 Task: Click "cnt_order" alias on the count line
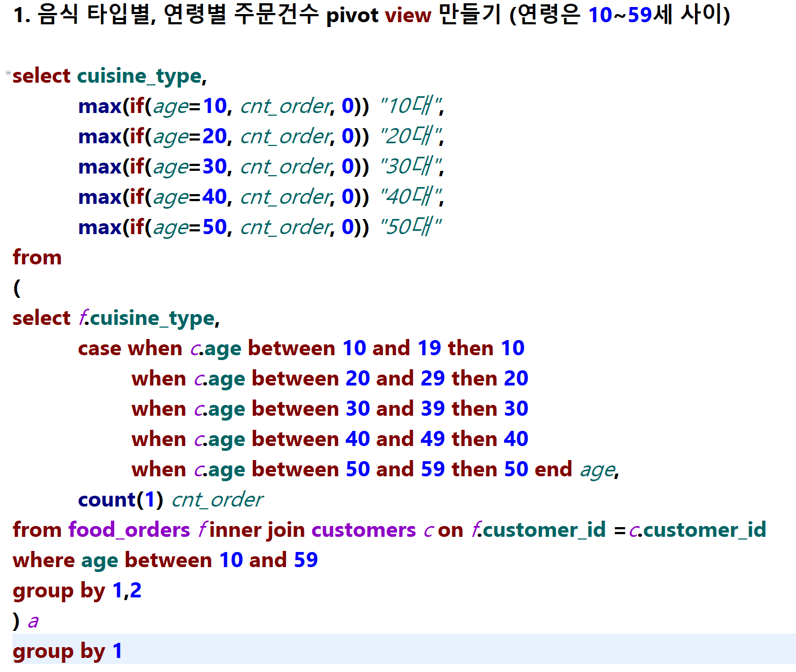217,500
